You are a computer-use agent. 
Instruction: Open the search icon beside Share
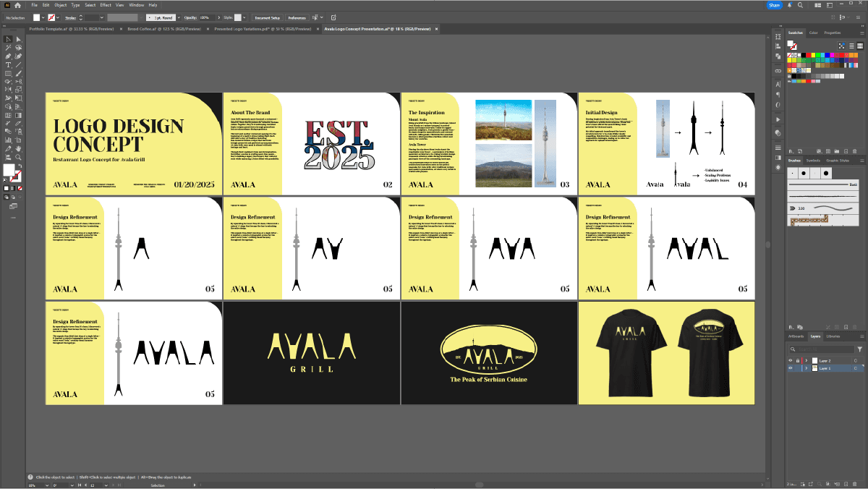point(800,5)
